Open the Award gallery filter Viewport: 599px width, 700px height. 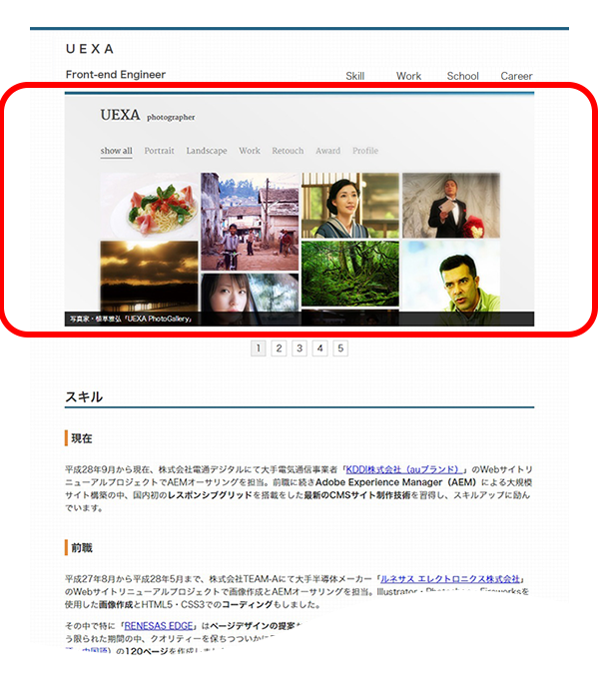click(328, 151)
